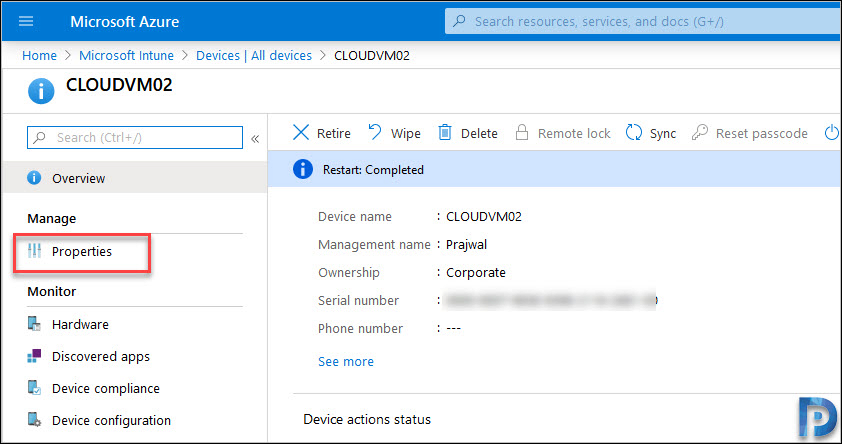842x444 pixels.
Task: Open Properties under Manage
Action: click(82, 251)
